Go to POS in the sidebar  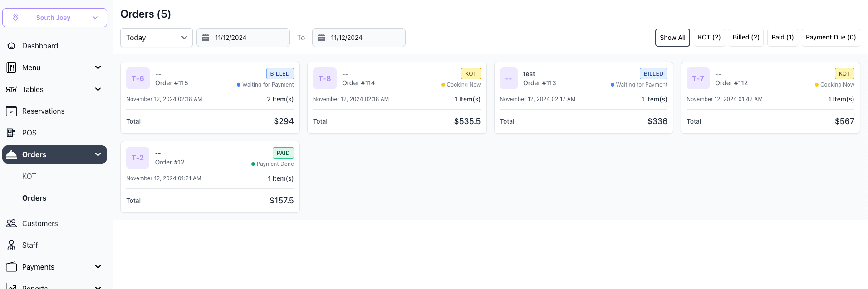click(x=54, y=133)
